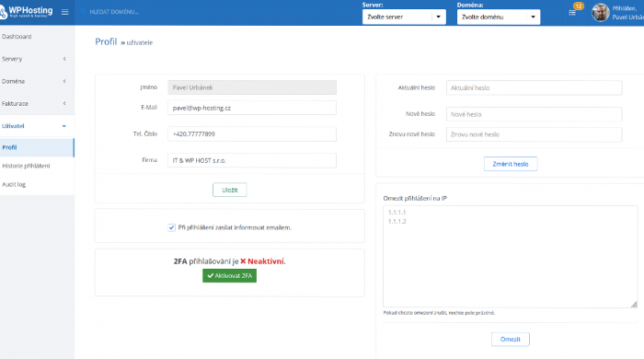Select the Profil menu item

tap(37, 147)
